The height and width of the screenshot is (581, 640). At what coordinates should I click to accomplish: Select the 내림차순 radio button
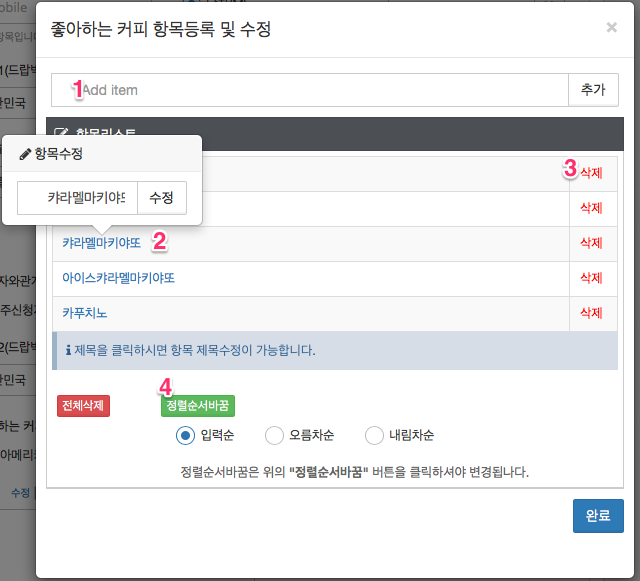(x=374, y=436)
